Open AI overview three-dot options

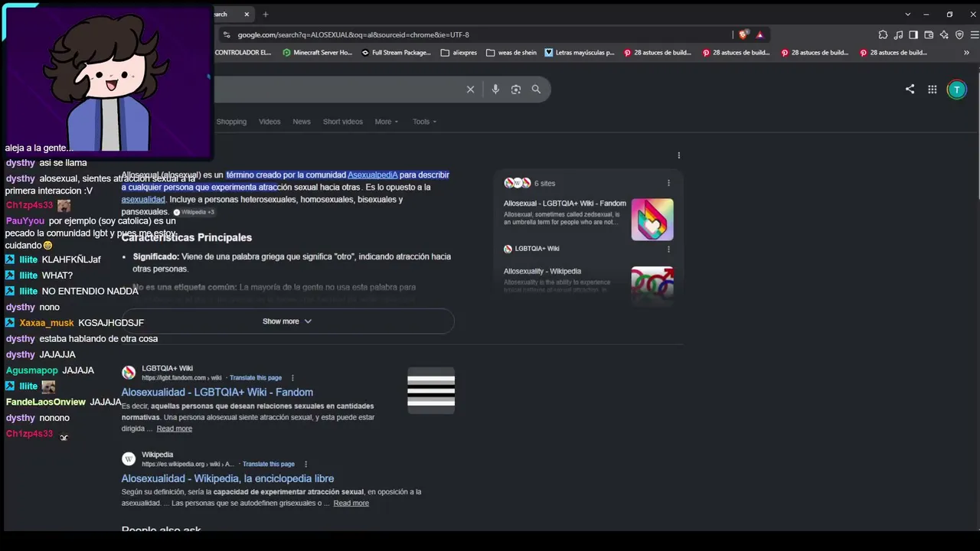pos(678,155)
